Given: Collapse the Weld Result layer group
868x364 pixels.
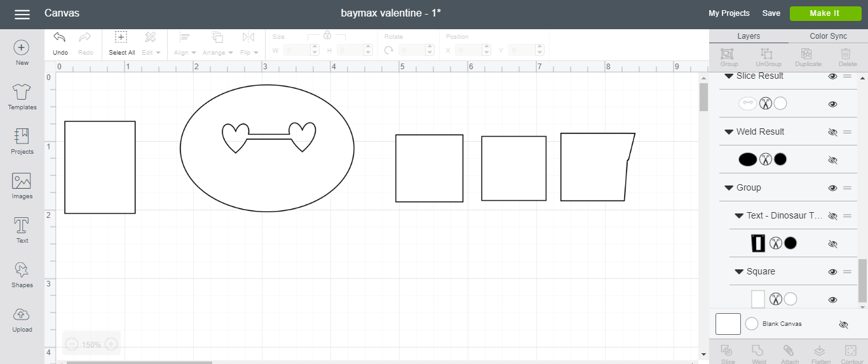Looking at the screenshot, I should [729, 132].
